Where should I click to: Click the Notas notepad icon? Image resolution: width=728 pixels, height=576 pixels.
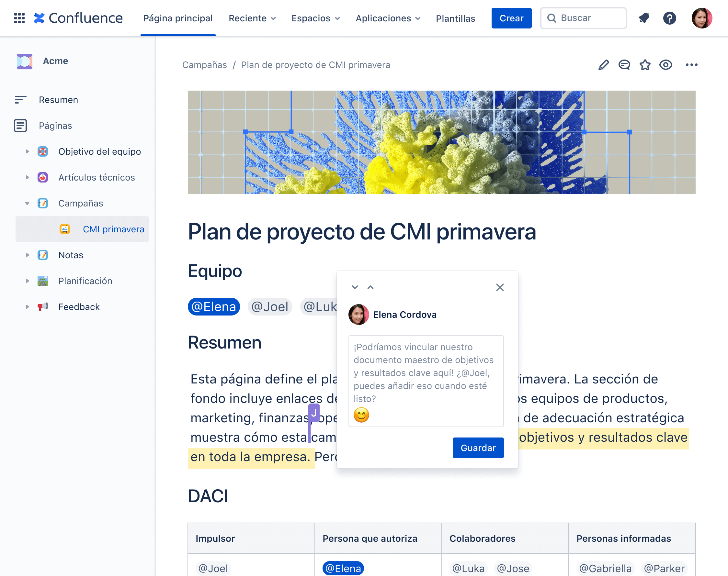42,255
